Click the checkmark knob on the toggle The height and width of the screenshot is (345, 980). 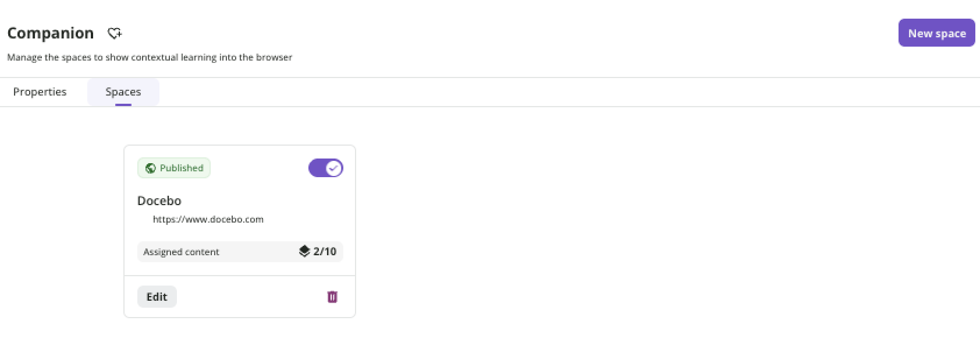click(x=333, y=168)
